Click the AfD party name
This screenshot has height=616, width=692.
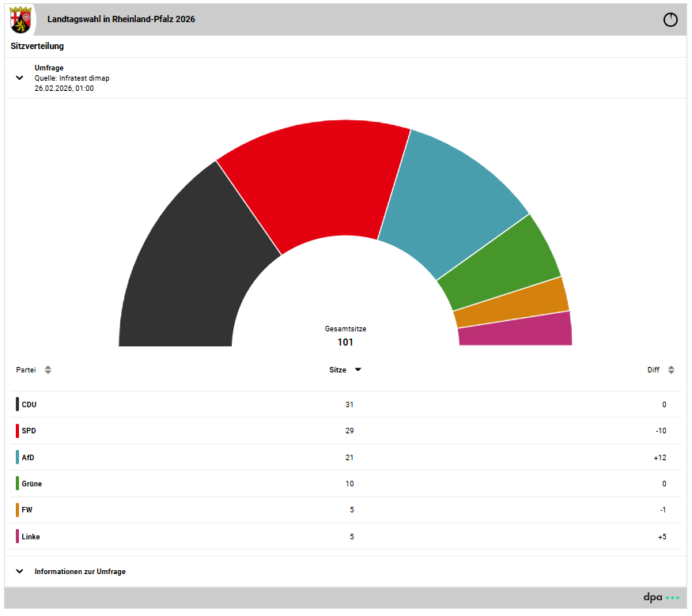point(28,458)
